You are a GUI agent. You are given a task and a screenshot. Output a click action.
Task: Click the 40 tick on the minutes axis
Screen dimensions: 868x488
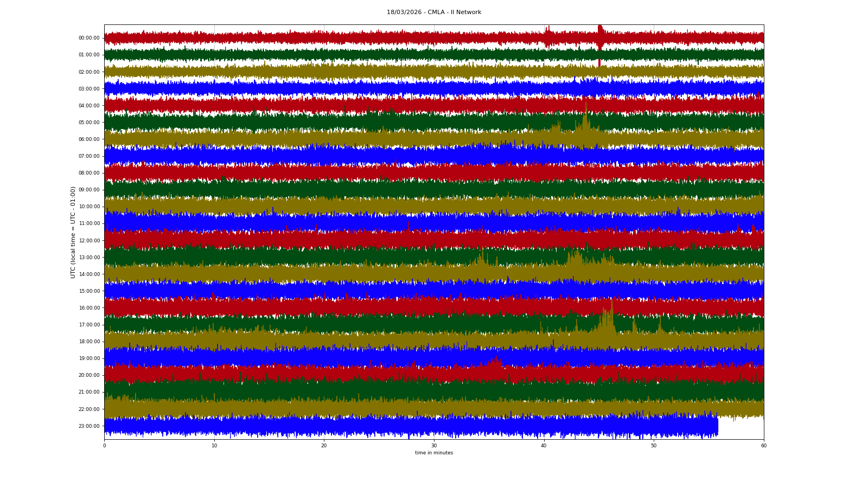pyautogui.click(x=544, y=446)
